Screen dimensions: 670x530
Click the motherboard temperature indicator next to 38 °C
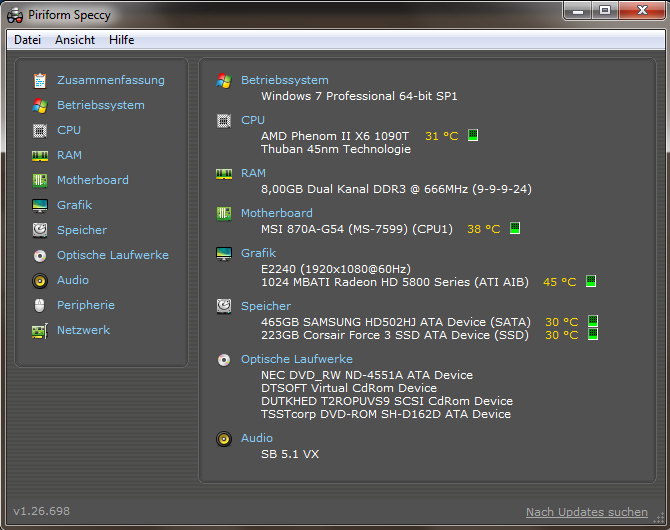(515, 228)
